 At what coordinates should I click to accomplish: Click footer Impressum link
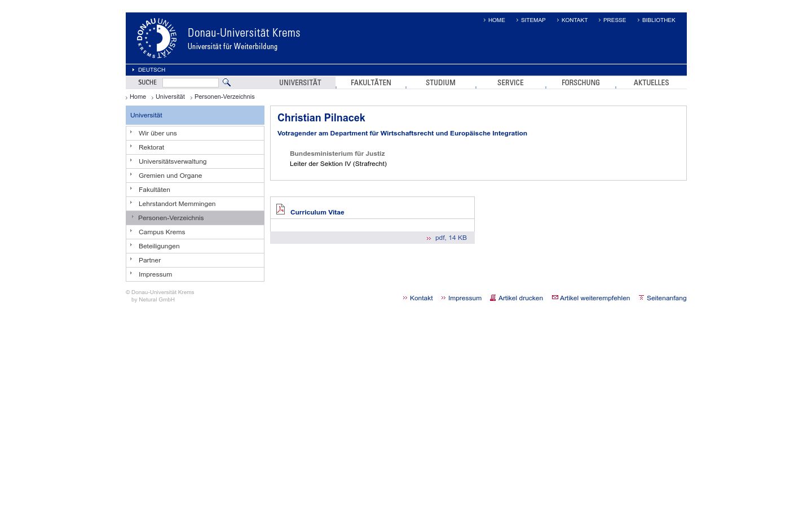[x=465, y=298]
